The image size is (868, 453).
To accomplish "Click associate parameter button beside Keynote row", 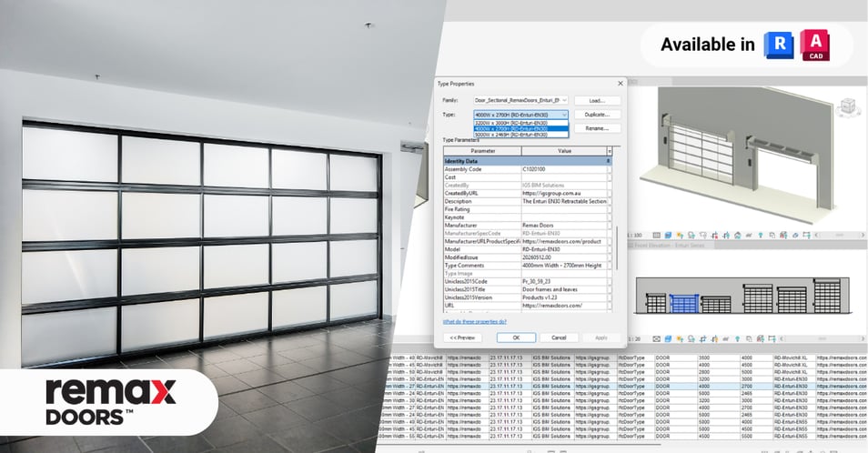I will coord(610,217).
